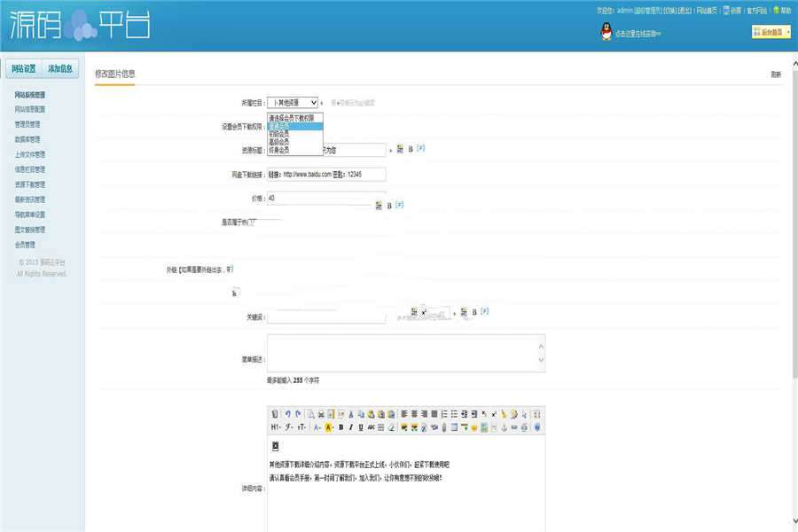Open 网站系统管理 in the sidebar
The width and height of the screenshot is (798, 532).
29,95
